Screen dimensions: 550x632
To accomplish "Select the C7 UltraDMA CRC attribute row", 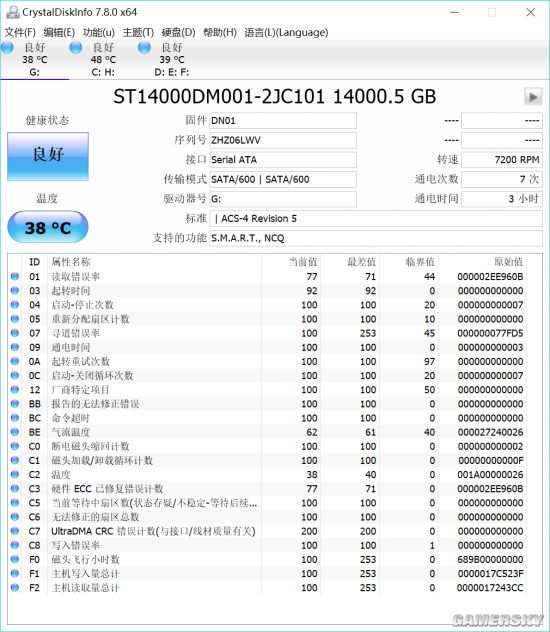I will pos(268,531).
